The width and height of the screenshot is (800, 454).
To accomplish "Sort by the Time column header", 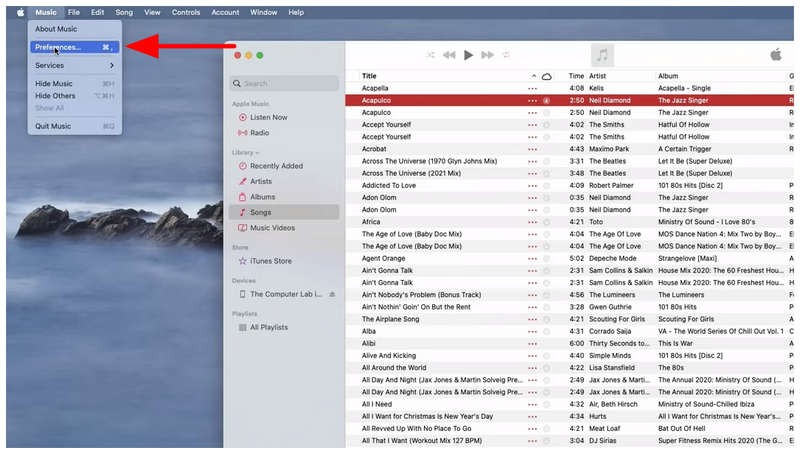I will click(576, 76).
